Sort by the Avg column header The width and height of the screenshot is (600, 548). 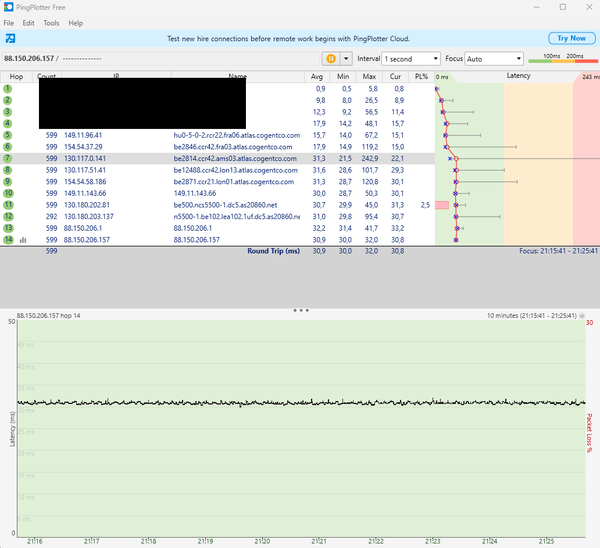tap(317, 77)
